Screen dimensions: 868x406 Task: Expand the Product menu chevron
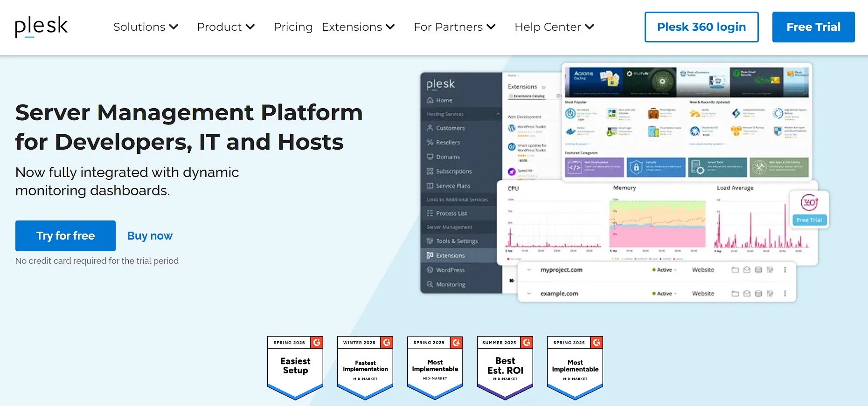[x=250, y=27]
